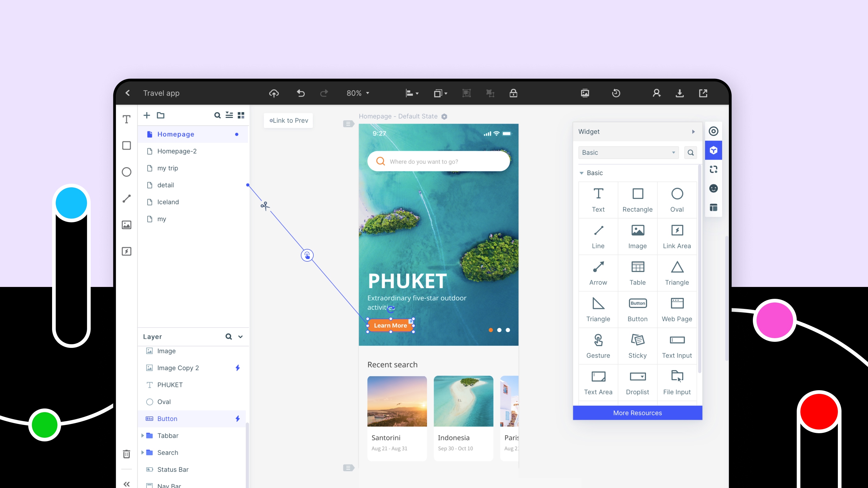Select the Line tool in left toolbar

126,199
